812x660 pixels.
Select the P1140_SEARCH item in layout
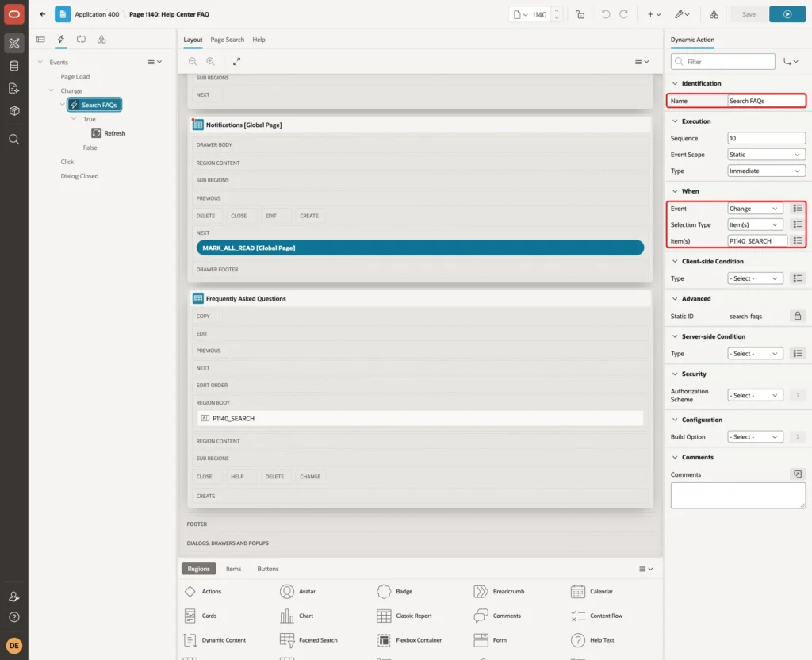tap(420, 418)
